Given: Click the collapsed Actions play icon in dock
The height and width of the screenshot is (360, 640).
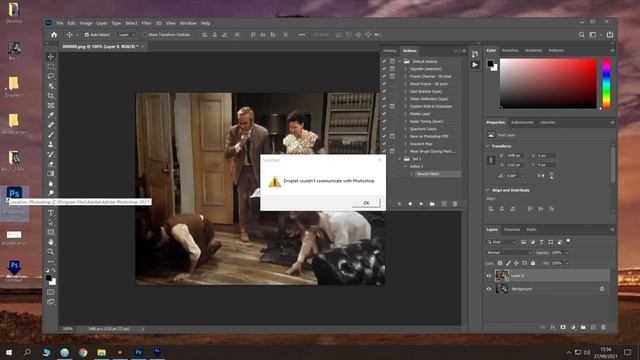Looking at the screenshot, I should tap(475, 65).
